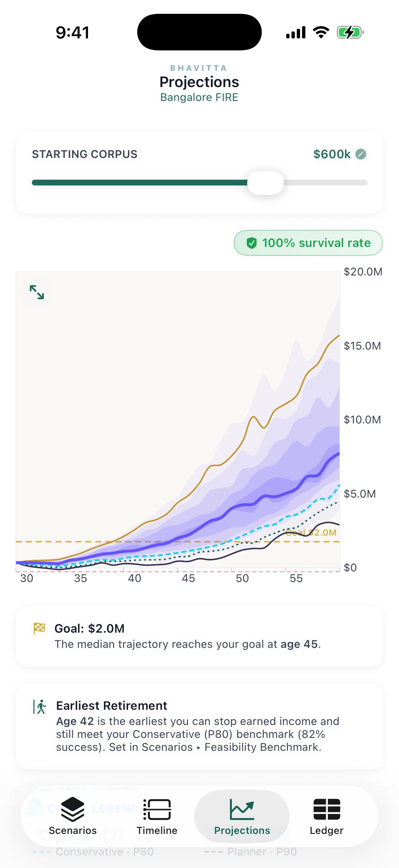Go to the Ledger tab
This screenshot has width=399, height=868.
[x=327, y=816]
